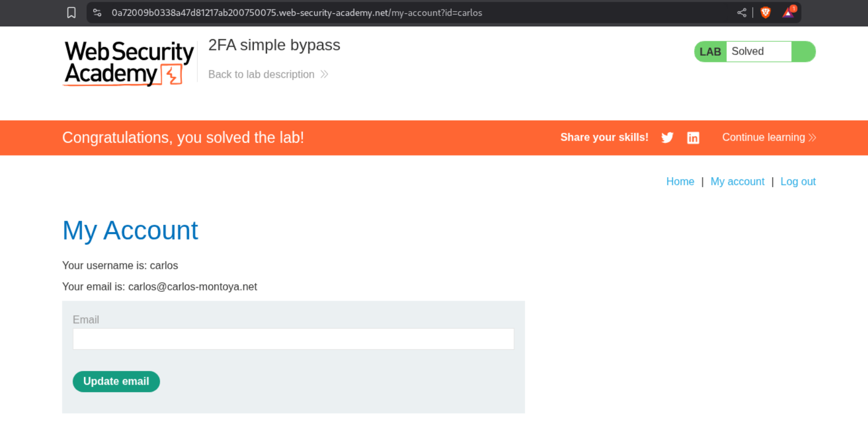Click the bookmark icon in the address bar
This screenshot has width=868, height=446.
[x=71, y=13]
